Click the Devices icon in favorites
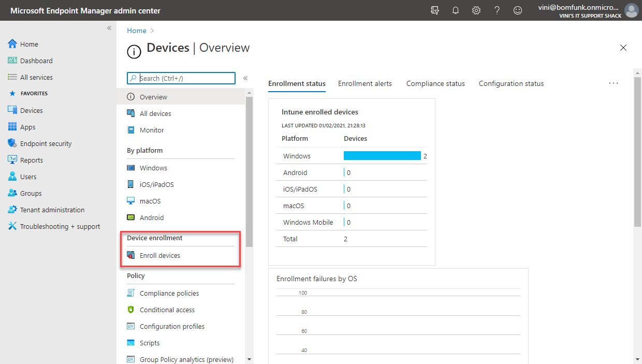The width and height of the screenshot is (642, 364). 12,110
